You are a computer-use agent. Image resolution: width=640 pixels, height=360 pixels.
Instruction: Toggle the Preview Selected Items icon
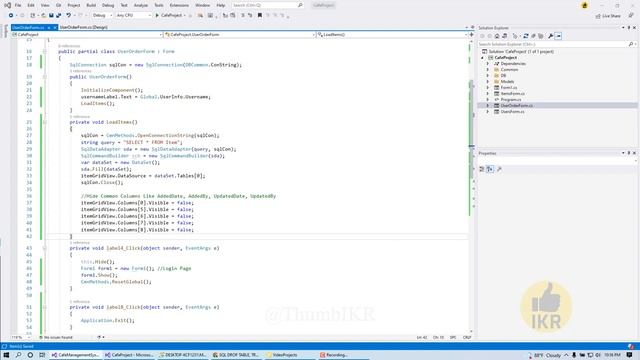[558, 36]
